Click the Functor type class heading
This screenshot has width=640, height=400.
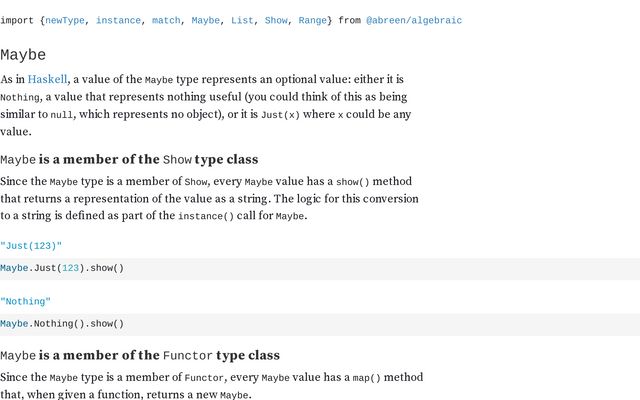tap(140, 355)
